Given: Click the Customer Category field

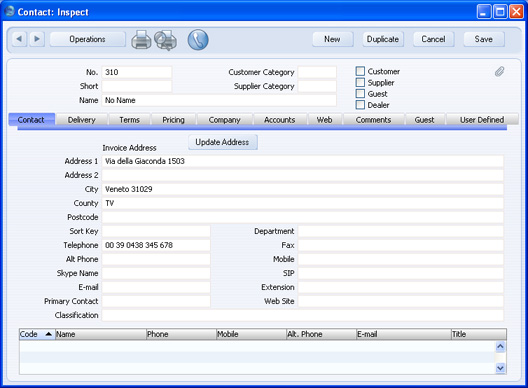Looking at the screenshot, I should (317, 72).
